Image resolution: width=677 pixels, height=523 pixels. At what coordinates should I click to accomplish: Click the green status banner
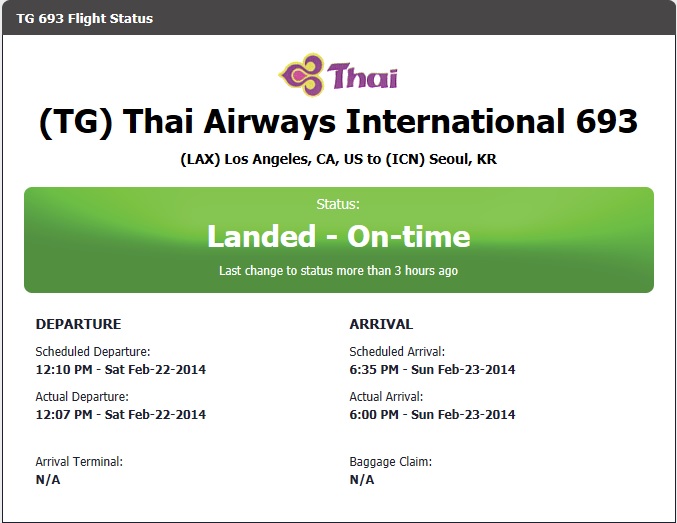(x=339, y=240)
